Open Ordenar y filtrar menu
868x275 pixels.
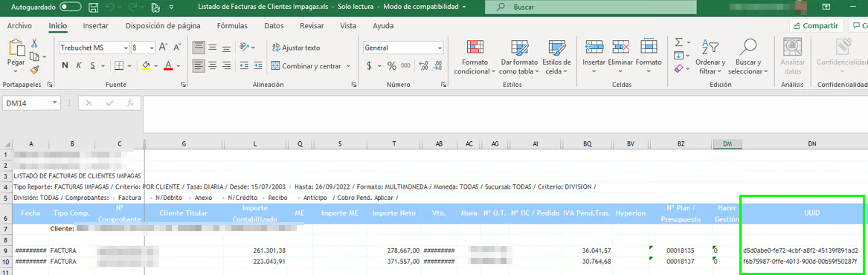click(710, 57)
